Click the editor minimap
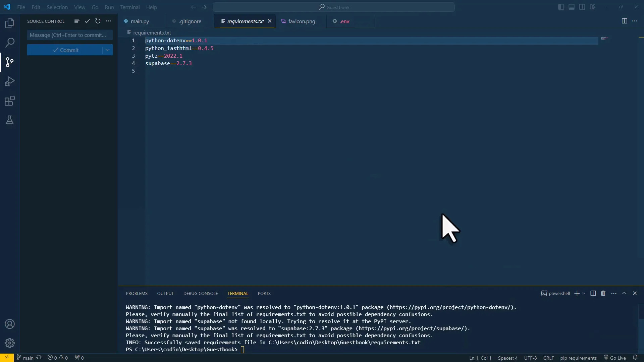 (x=605, y=38)
